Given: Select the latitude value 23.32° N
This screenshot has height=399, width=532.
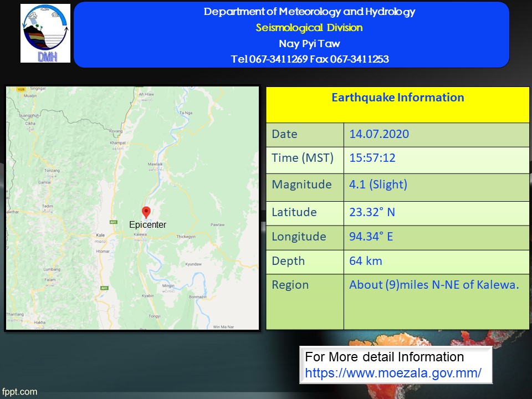Looking at the screenshot, I should click(372, 212).
